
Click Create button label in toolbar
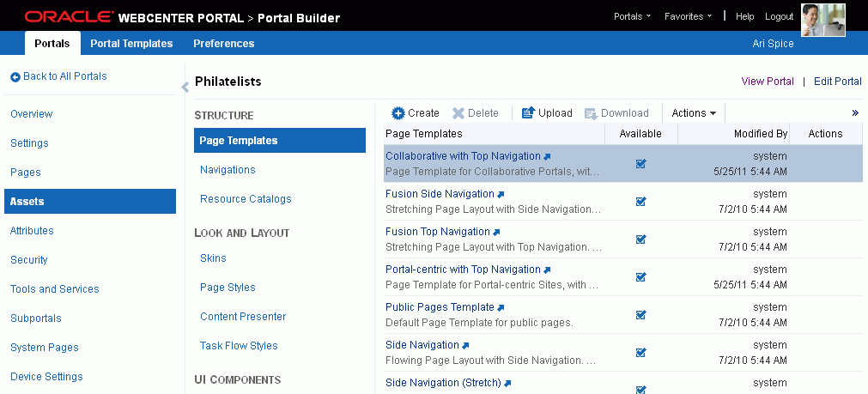click(423, 113)
